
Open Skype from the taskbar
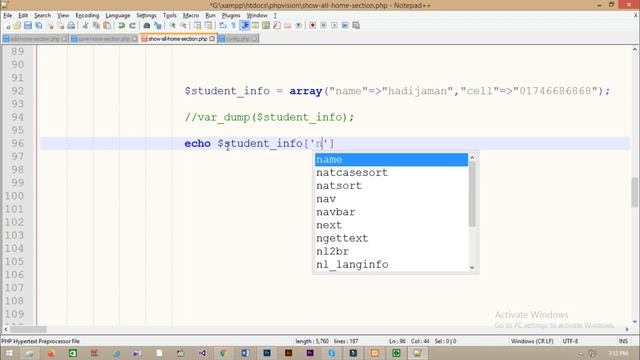[331, 353]
